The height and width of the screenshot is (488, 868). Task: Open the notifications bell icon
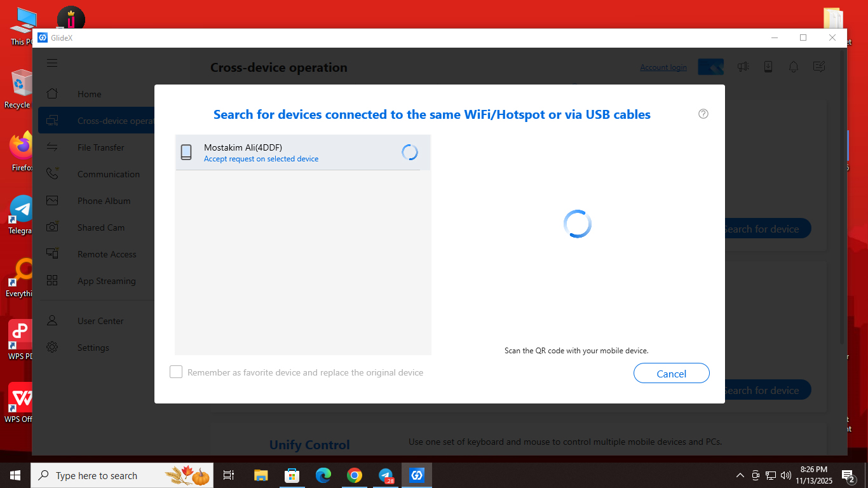(794, 67)
